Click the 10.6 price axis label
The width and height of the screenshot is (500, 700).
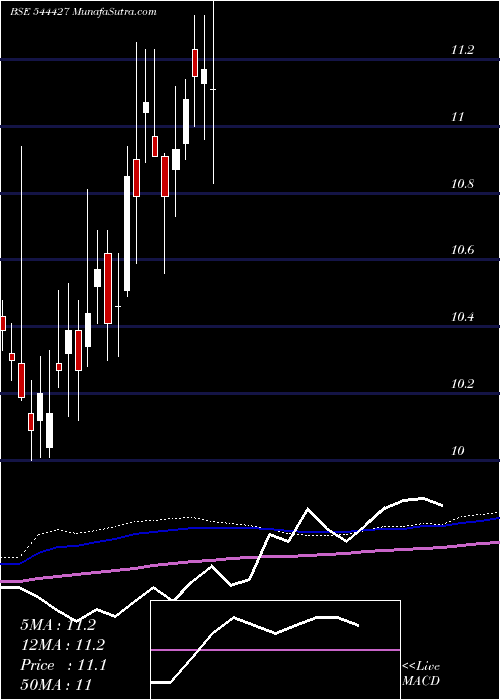point(462,250)
